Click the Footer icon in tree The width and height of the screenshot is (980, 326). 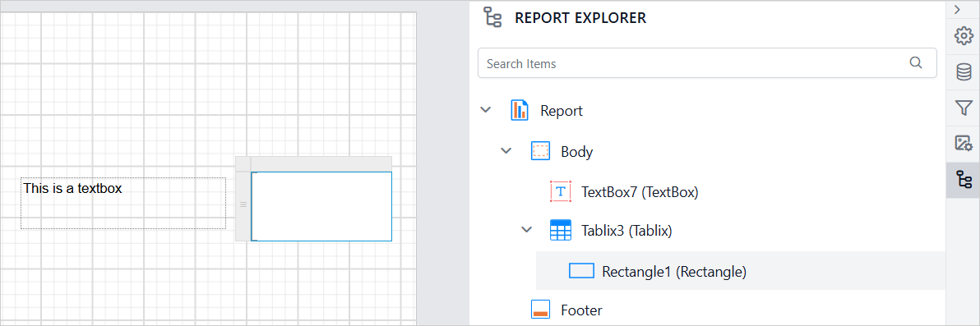tap(540, 310)
